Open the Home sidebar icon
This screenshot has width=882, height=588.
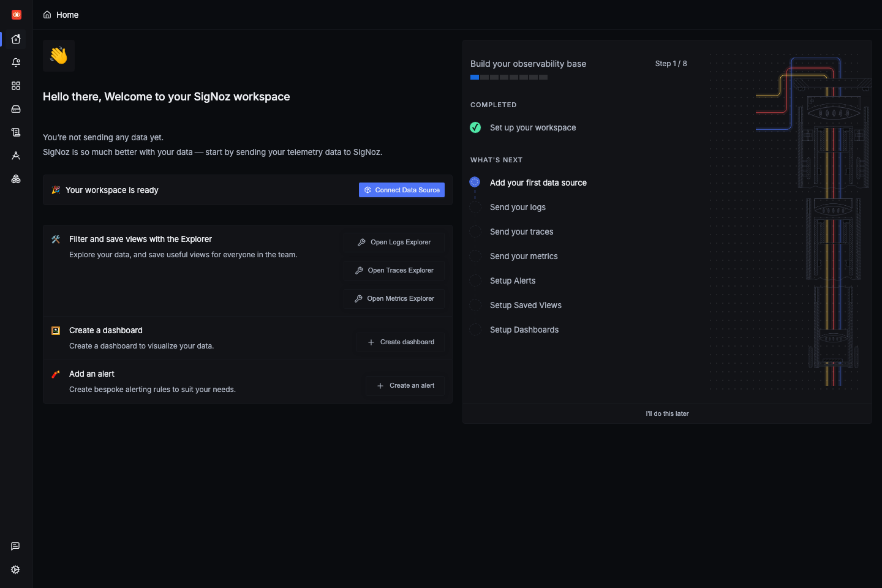[16, 39]
